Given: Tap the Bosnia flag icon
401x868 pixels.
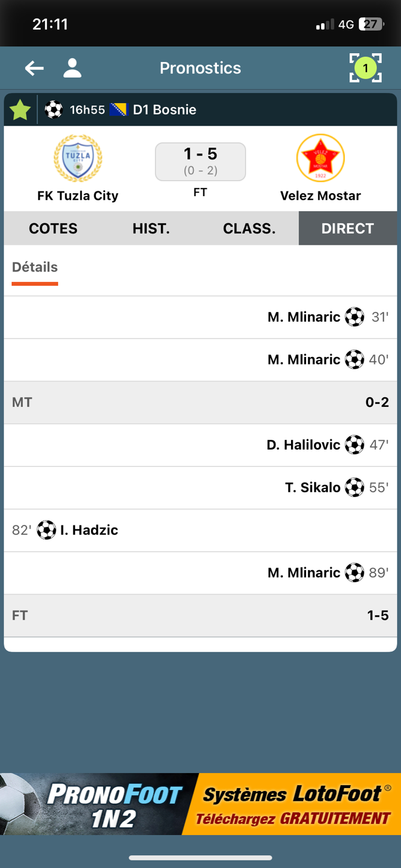Looking at the screenshot, I should click(119, 109).
